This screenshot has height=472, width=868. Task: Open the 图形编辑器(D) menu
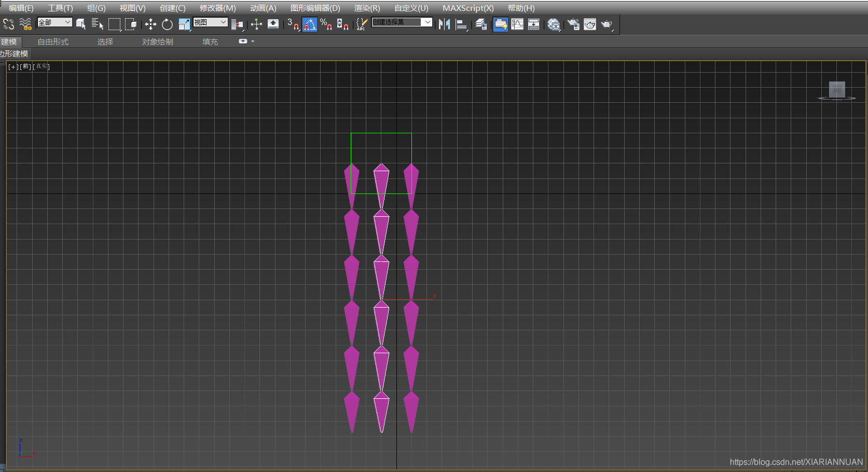point(315,8)
